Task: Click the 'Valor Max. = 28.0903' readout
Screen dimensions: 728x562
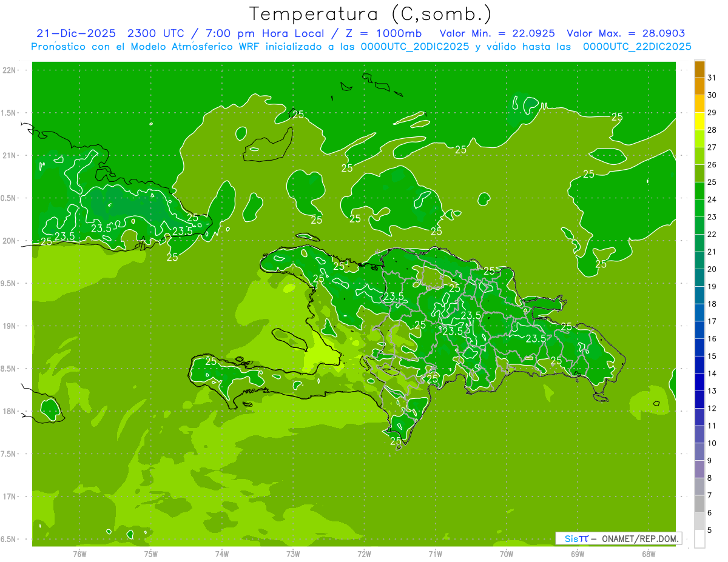Action: [626, 33]
